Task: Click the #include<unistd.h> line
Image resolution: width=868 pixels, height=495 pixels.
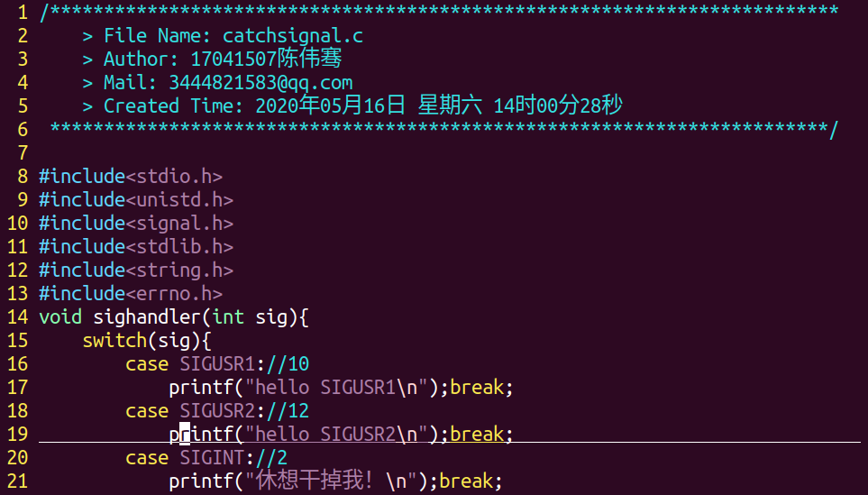Action: (x=136, y=200)
